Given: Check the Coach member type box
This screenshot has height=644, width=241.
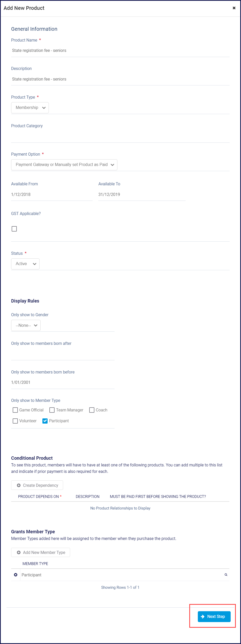Looking at the screenshot, I should click(x=92, y=410).
